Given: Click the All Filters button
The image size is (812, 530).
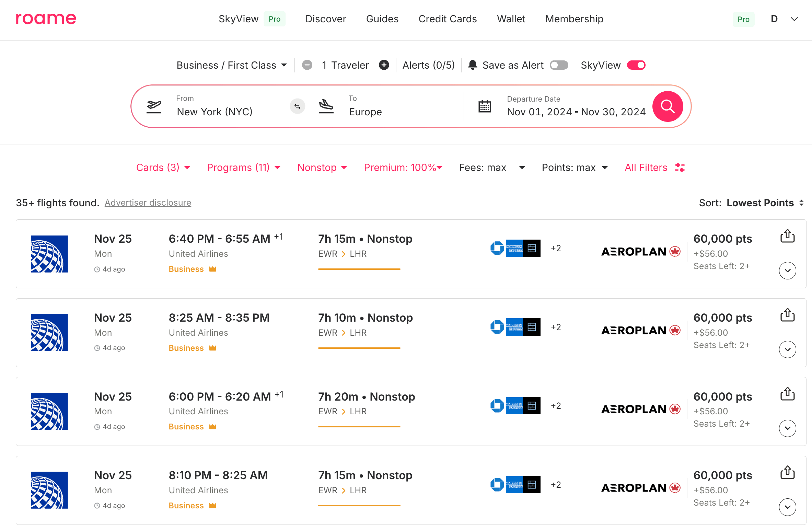Looking at the screenshot, I should click(x=655, y=168).
